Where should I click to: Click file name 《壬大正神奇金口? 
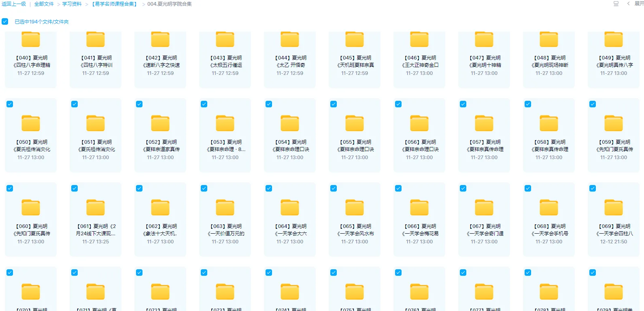click(420, 65)
